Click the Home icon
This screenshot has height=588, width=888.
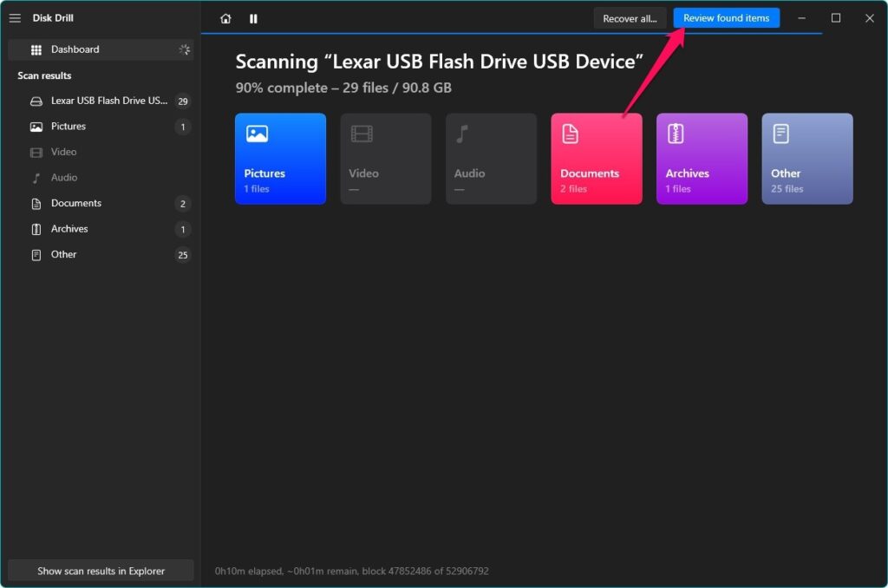tap(226, 18)
